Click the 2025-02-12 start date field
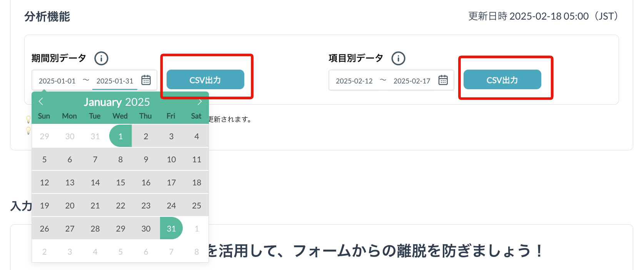 [354, 81]
